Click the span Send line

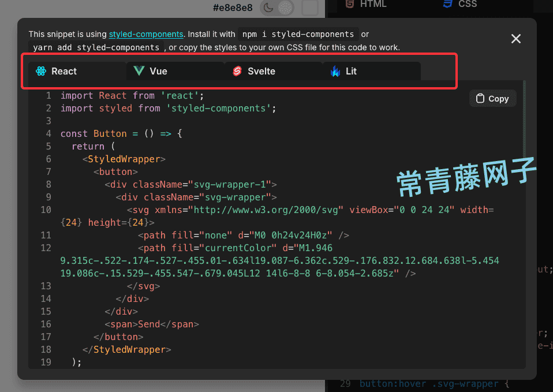152,324
